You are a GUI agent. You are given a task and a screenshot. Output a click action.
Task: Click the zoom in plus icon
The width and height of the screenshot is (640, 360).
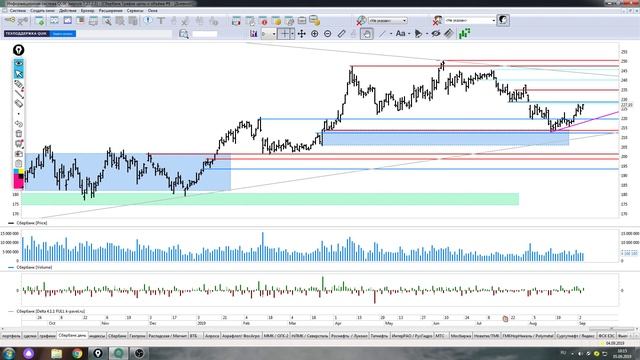[315, 34]
